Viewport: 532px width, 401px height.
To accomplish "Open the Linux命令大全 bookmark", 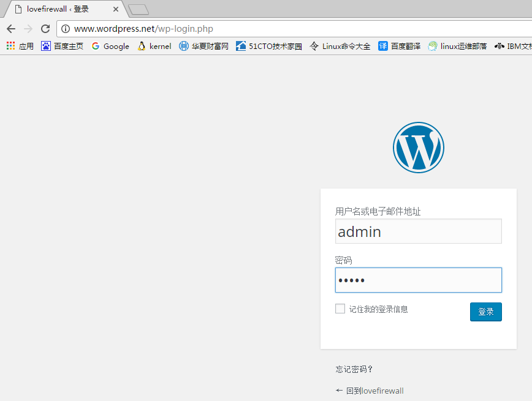I will [x=340, y=46].
